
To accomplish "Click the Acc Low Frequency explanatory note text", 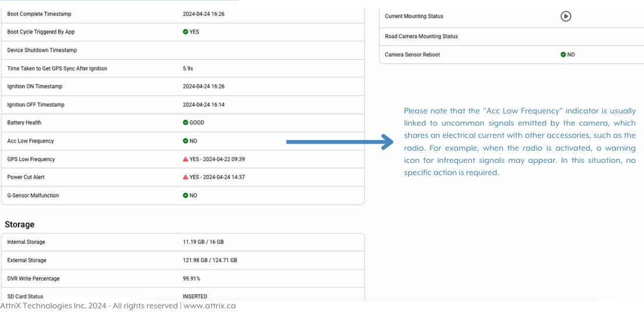I will pos(520,141).
